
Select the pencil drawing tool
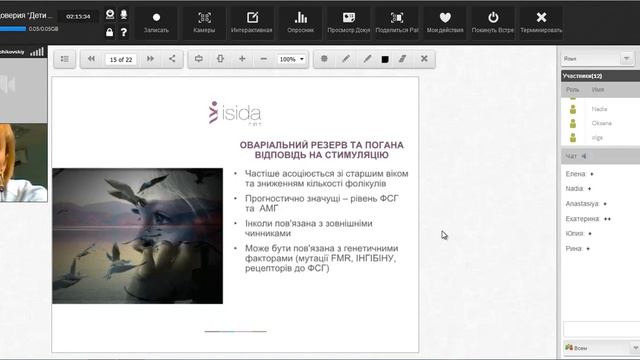346,59
